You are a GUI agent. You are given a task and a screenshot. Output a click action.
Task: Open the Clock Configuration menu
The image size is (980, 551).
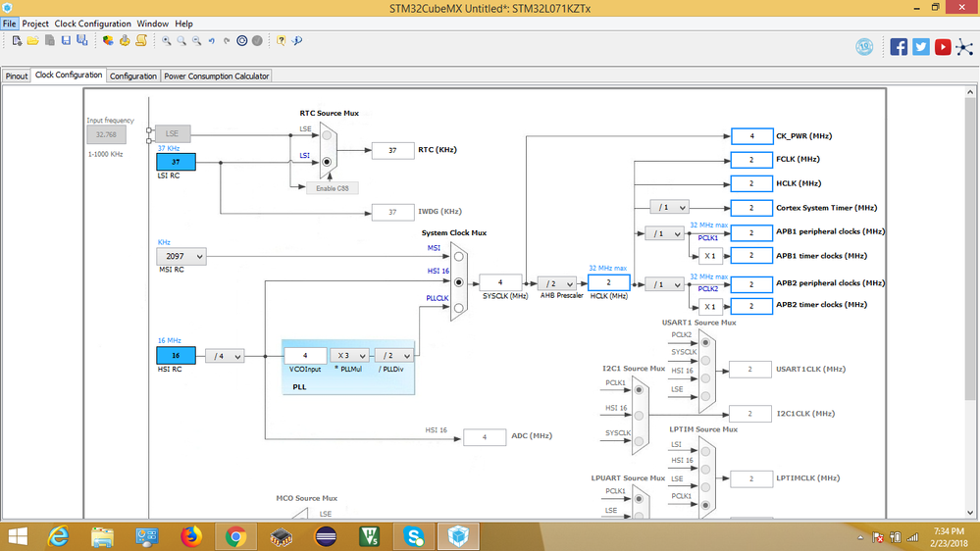pyautogui.click(x=92, y=24)
